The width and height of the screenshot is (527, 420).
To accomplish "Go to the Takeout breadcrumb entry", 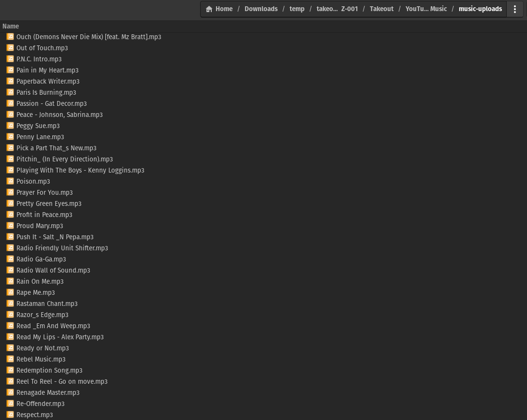I will click(x=381, y=9).
